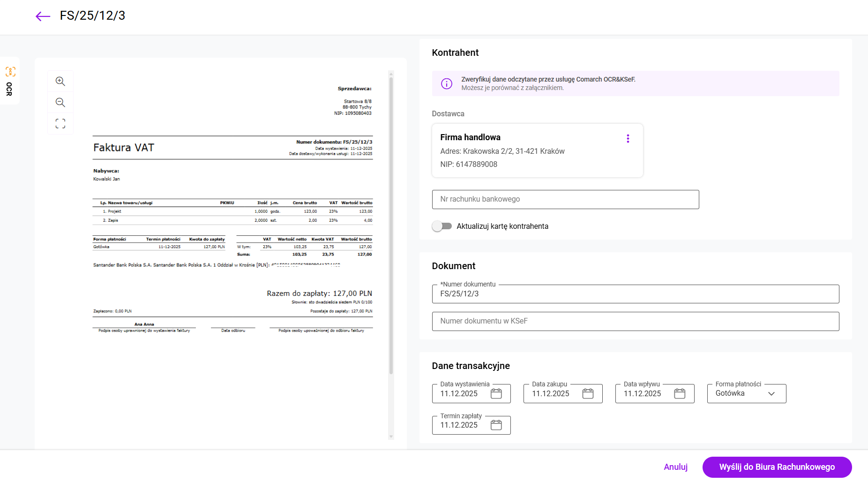Click the info icon in verification banner
The height and width of the screenshot is (482, 868).
447,83
